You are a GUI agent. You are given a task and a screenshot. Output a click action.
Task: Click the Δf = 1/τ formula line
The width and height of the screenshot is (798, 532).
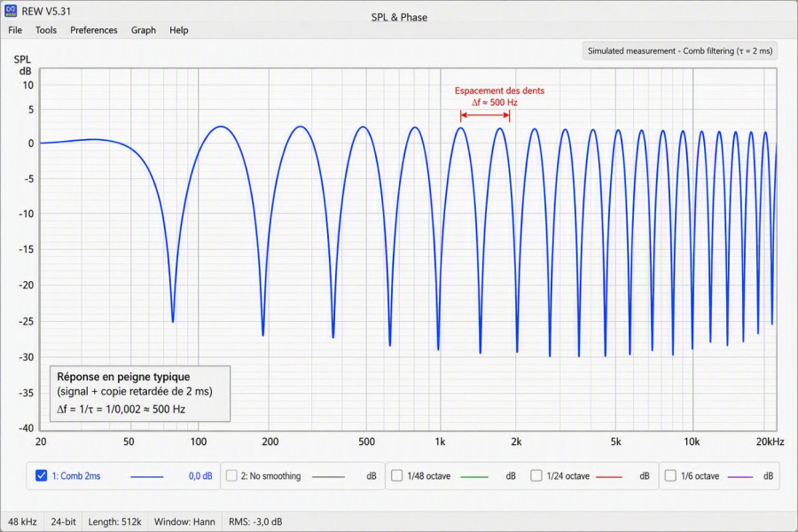(121, 409)
